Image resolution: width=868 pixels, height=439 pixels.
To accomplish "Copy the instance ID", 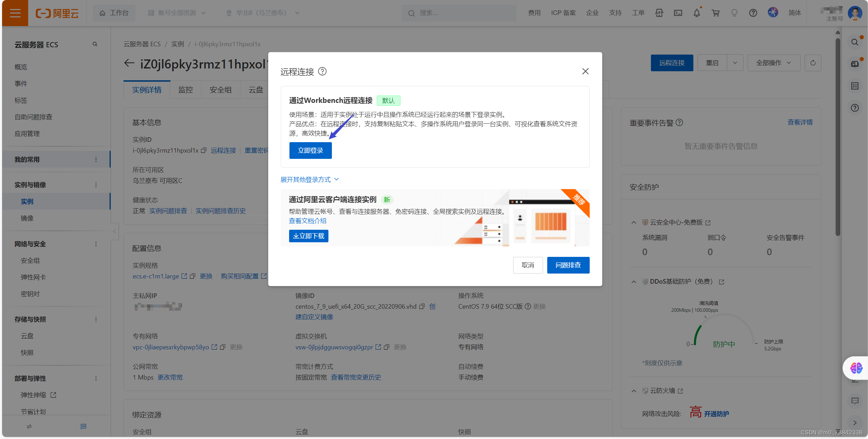I will point(204,151).
